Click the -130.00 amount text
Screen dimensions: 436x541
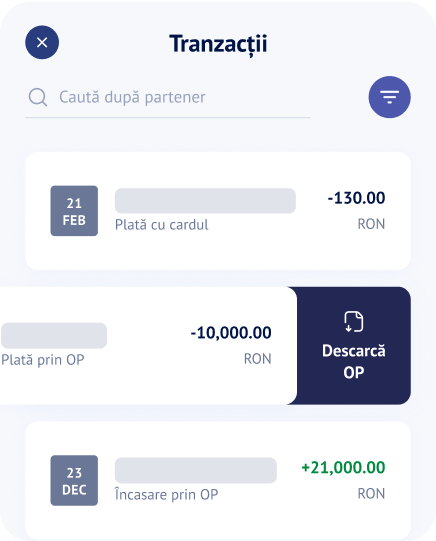coord(356,198)
